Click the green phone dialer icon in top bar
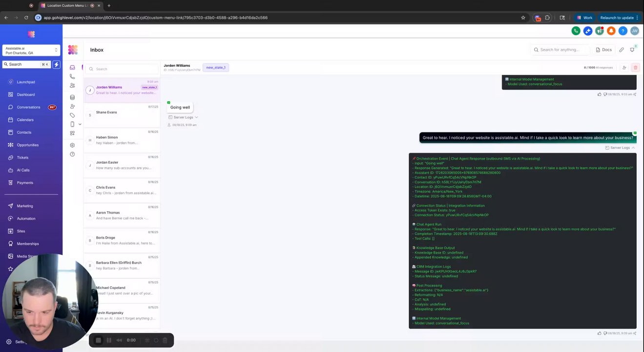The height and width of the screenshot is (352, 644). click(x=576, y=31)
